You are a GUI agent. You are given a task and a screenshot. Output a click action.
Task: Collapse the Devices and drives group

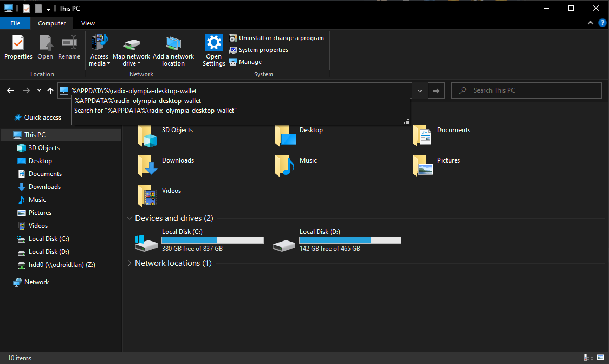coord(129,218)
